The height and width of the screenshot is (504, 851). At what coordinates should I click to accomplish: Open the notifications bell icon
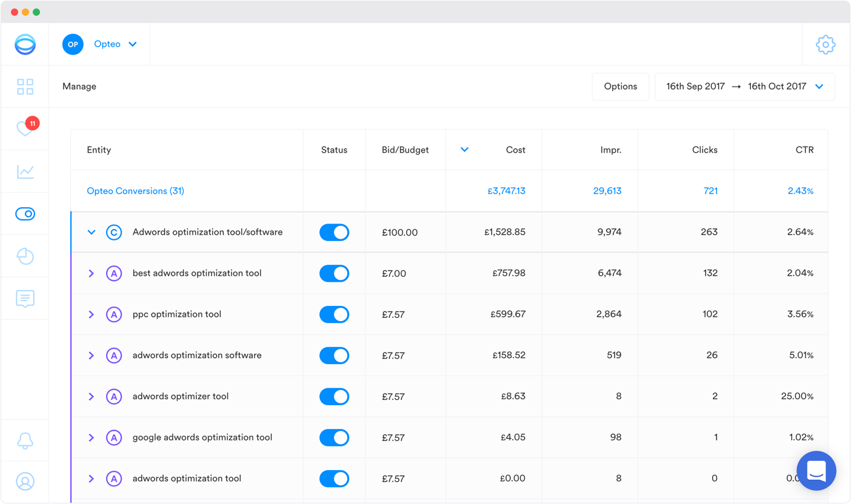coord(25,440)
